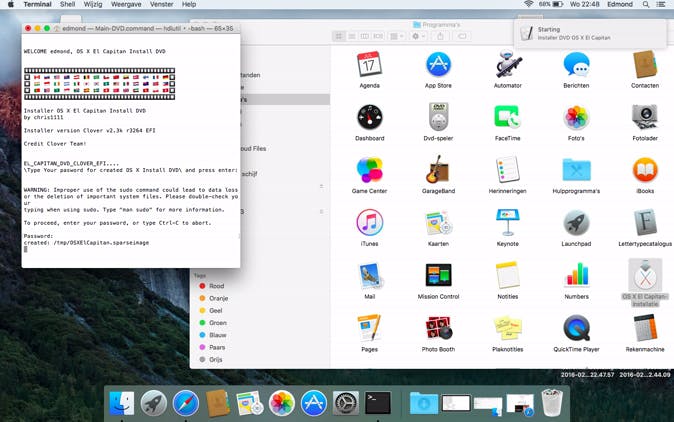Open System Preferences from the Dock

coord(346,404)
